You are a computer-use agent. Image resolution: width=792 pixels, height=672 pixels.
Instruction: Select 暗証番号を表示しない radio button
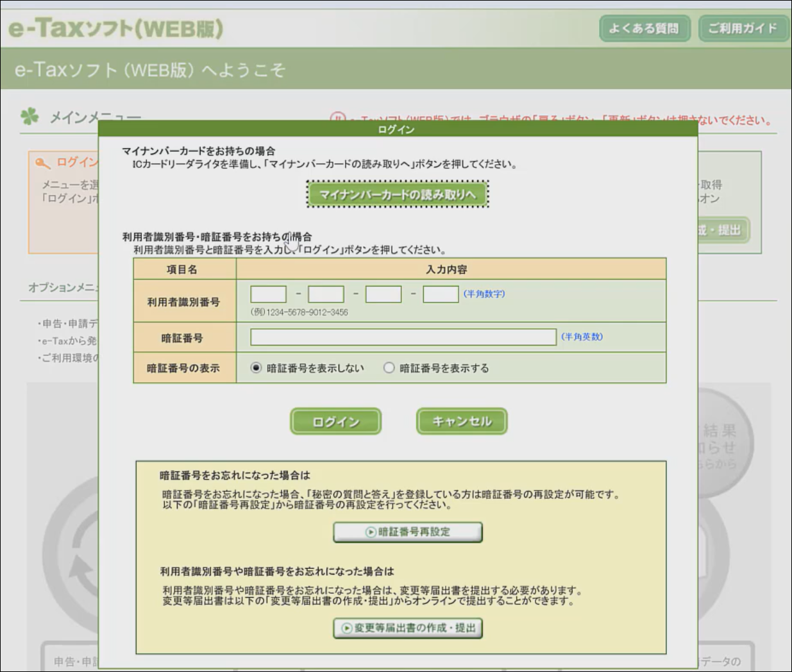click(x=256, y=368)
